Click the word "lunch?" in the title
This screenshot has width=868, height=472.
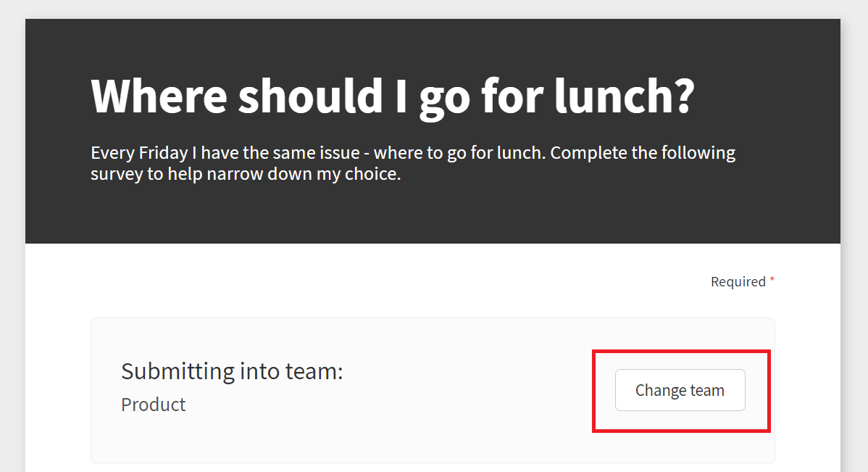(x=624, y=96)
